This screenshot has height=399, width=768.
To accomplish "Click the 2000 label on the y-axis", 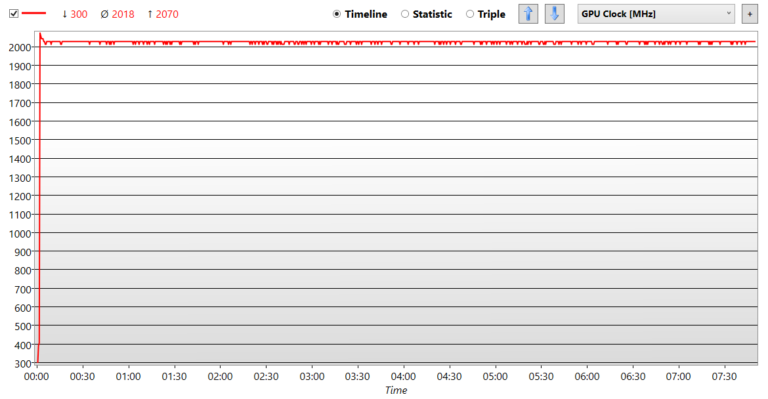I will (x=20, y=47).
